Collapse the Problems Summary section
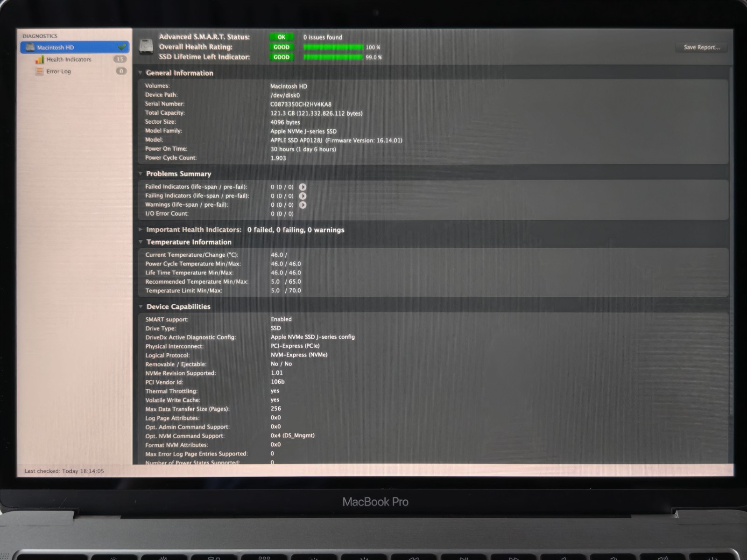Image resolution: width=747 pixels, height=560 pixels. (x=140, y=174)
